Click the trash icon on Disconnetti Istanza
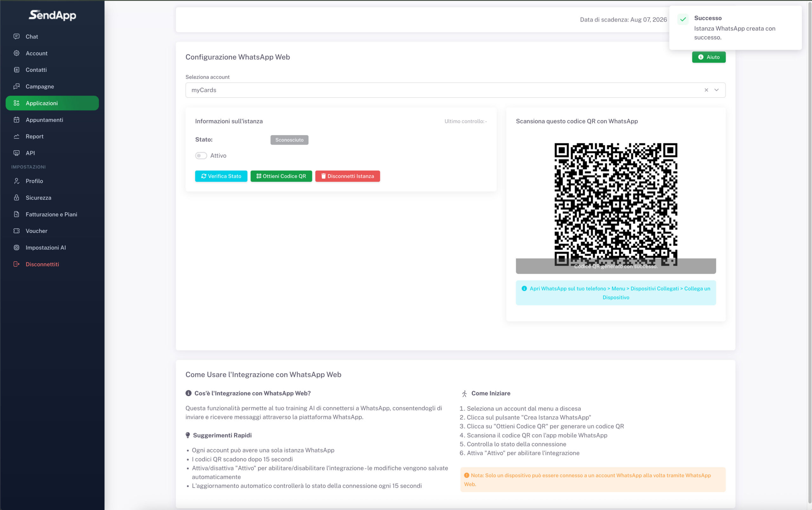This screenshot has height=510, width=812. pyautogui.click(x=323, y=176)
